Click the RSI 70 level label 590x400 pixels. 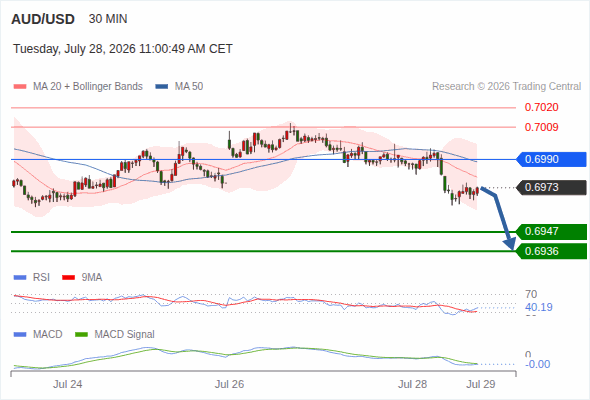531,294
